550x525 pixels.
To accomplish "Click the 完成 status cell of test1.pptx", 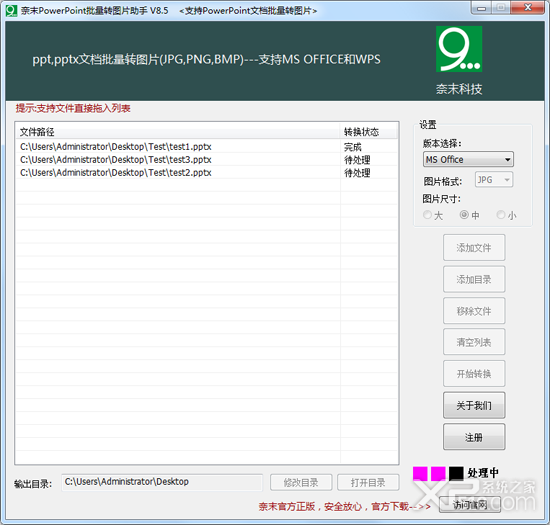I will point(353,147).
